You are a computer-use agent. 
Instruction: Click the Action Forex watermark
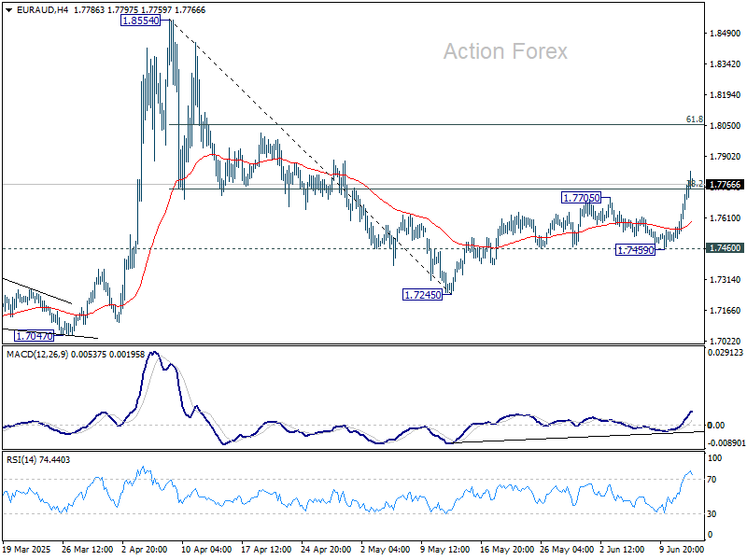coord(504,51)
